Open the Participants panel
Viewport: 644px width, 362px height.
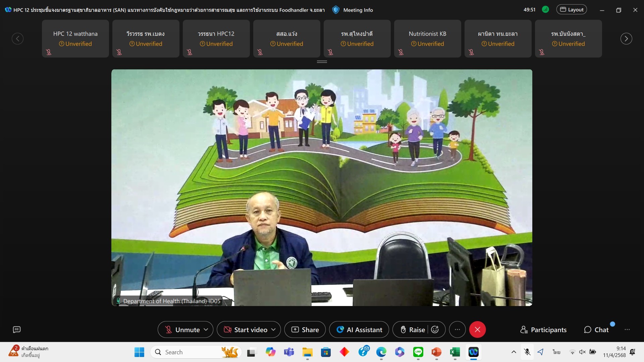[x=543, y=330]
